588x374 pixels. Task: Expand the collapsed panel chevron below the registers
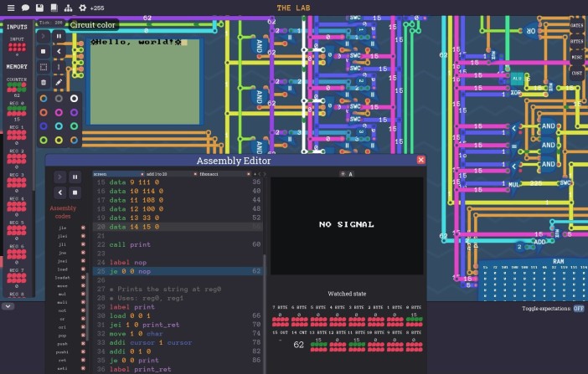tap(8, 306)
